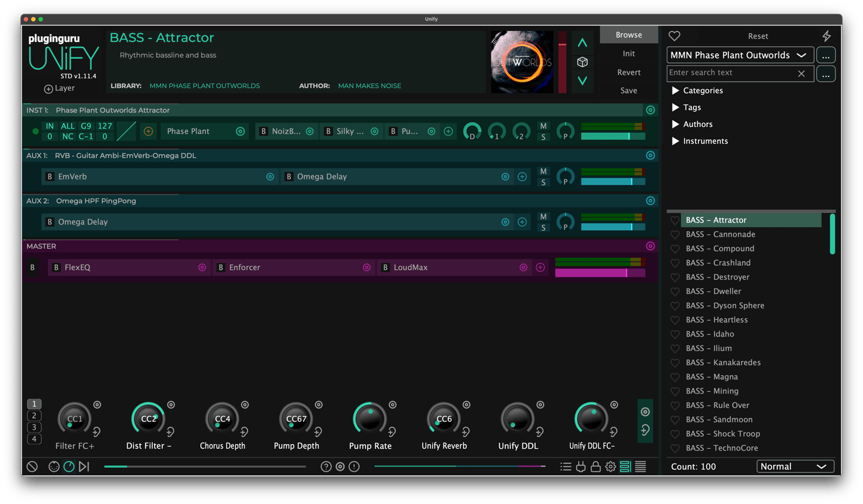
Task: Click the Init button
Action: click(x=629, y=54)
